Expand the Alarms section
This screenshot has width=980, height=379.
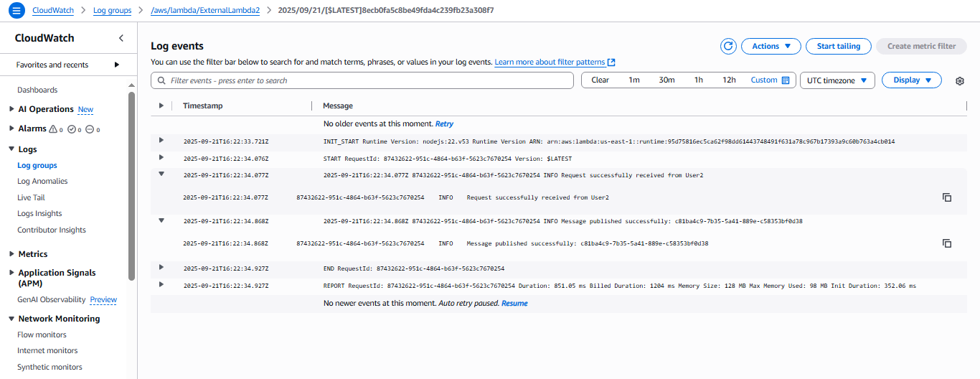tap(11, 128)
